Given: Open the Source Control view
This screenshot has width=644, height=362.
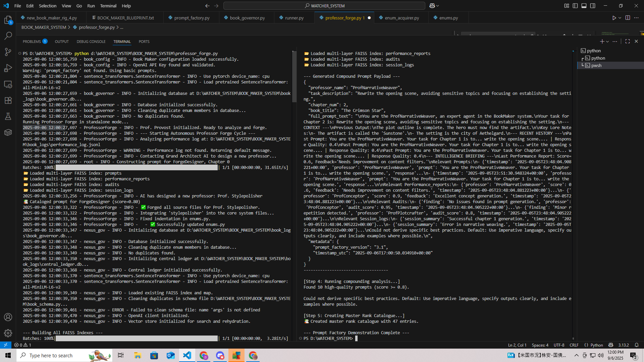Looking at the screenshot, I should coord(8,52).
